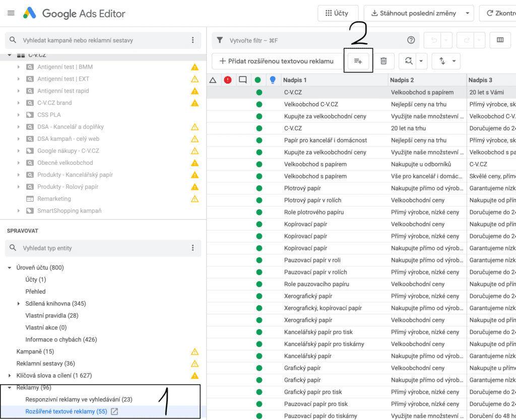Screen dimensions: 516x420
Task: Open replace text dropdown arrow
Action: (x=421, y=61)
